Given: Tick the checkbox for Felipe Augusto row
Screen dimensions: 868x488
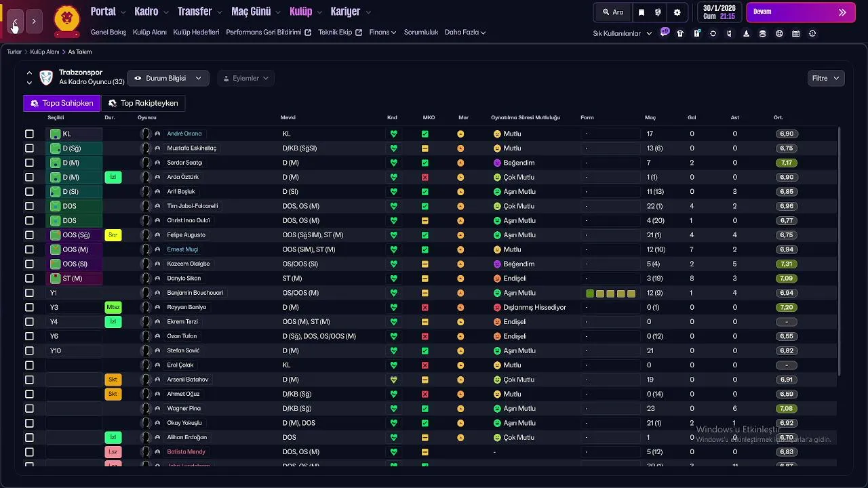Looking at the screenshot, I should (29, 235).
